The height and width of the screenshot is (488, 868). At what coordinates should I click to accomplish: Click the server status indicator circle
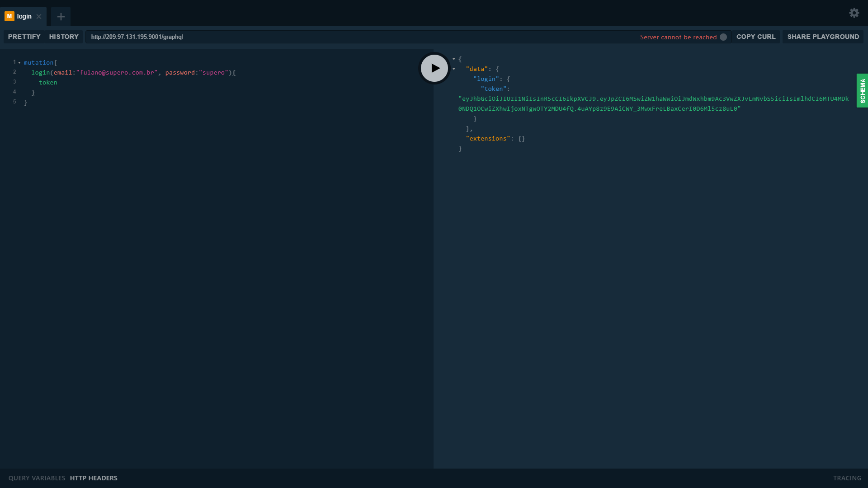(723, 37)
